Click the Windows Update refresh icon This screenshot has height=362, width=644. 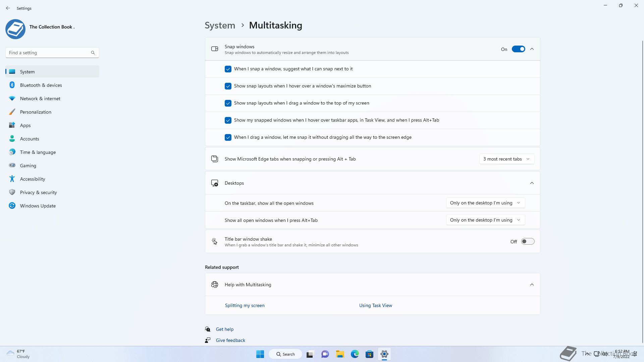point(12,206)
